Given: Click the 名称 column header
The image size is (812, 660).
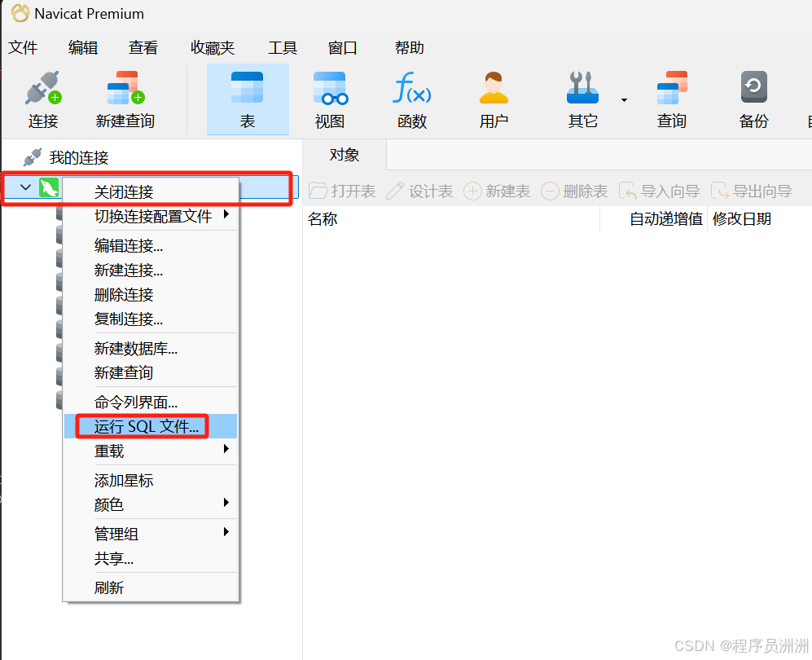Looking at the screenshot, I should (323, 218).
